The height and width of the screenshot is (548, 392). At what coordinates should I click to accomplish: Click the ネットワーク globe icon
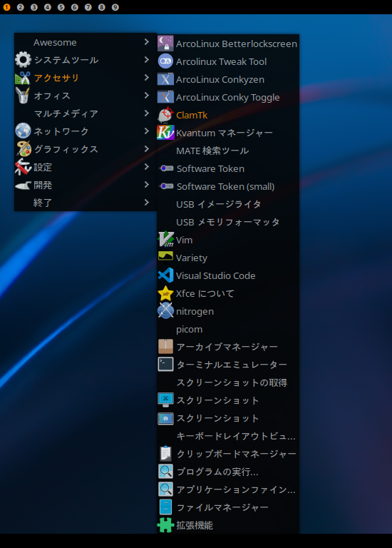tap(23, 131)
